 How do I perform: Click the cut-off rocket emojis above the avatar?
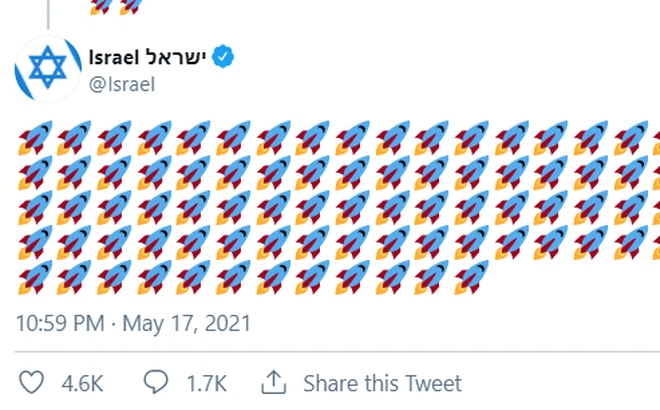(115, 7)
